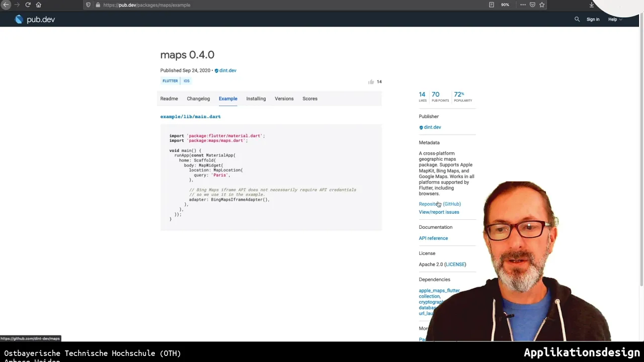
Task: Open the Scores tab
Action: [x=310, y=99]
